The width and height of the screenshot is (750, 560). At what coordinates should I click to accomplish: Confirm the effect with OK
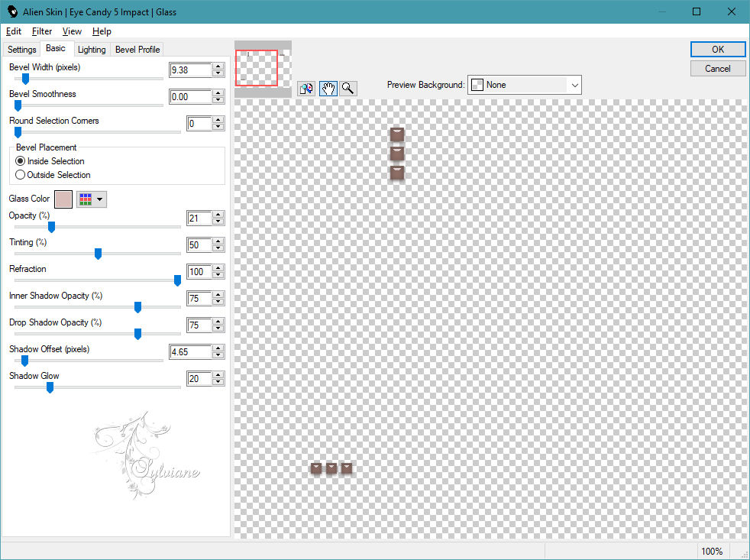tap(717, 50)
